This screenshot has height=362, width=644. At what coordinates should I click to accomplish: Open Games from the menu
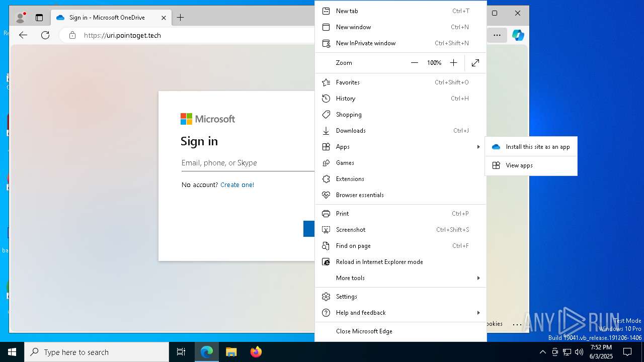[400, 163]
